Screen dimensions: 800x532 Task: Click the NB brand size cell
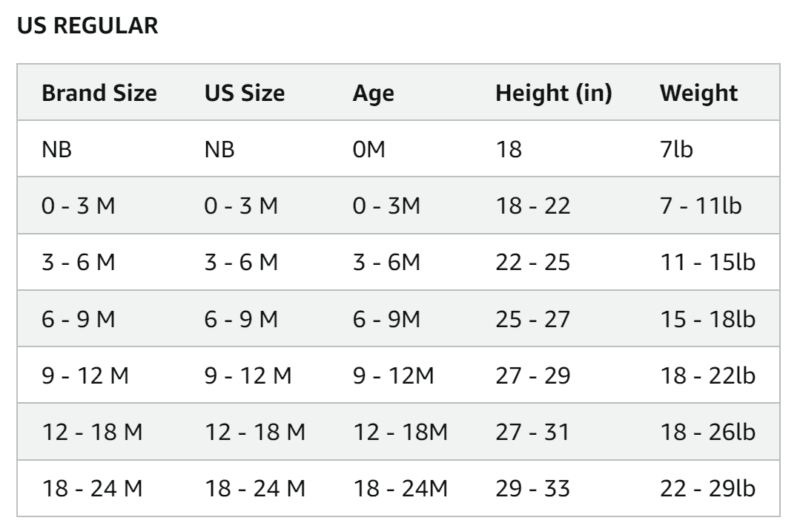[57, 150]
